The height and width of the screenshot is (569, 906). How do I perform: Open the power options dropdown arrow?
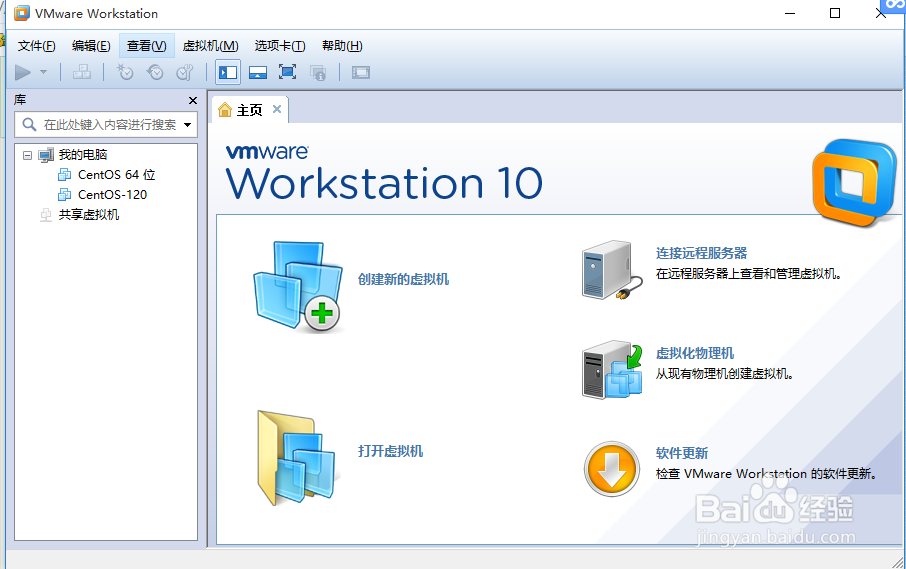coord(43,73)
